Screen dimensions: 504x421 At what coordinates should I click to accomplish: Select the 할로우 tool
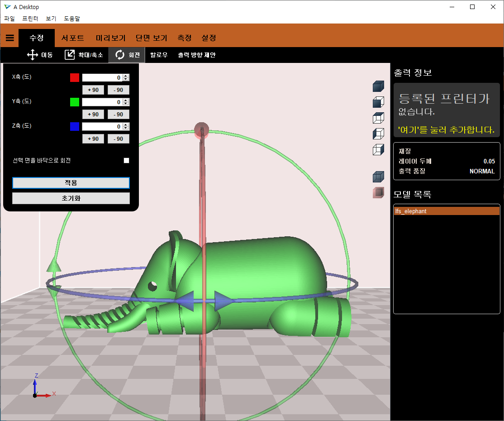pyautogui.click(x=159, y=55)
